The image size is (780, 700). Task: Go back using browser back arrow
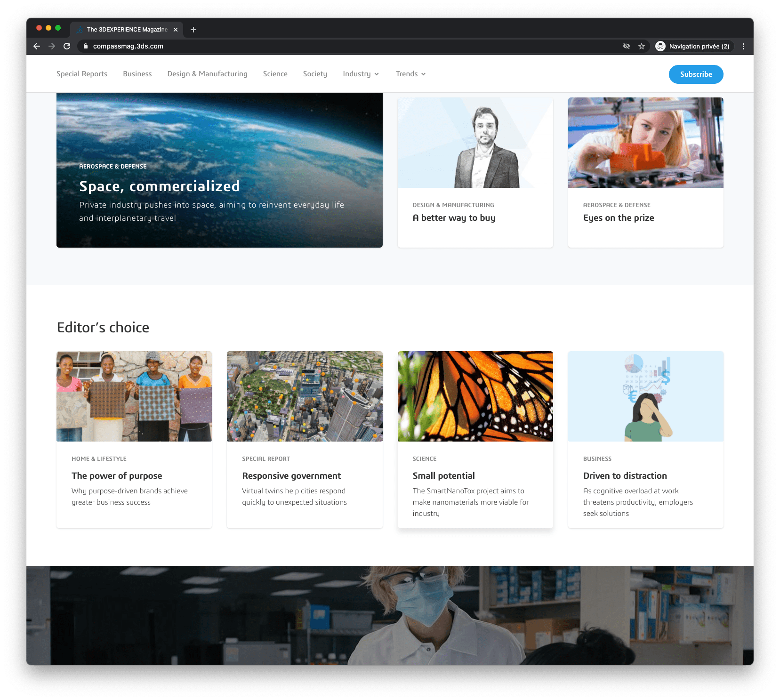tap(37, 46)
